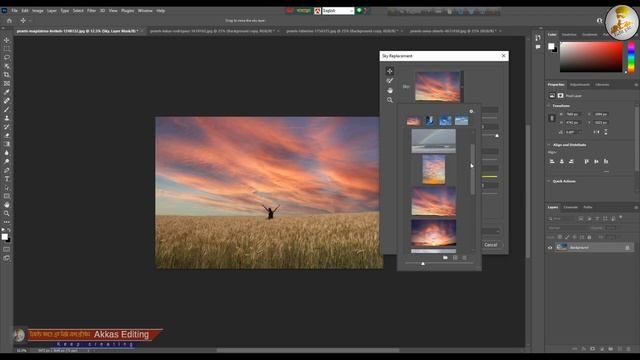Choose the rainbow gray sky thumbnail
This screenshot has height=360, width=640.
[x=433, y=141]
